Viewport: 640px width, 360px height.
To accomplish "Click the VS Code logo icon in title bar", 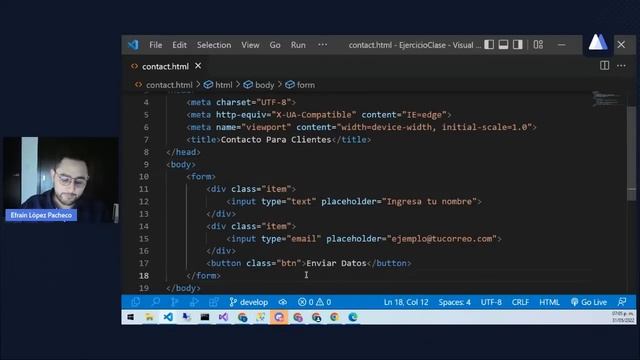I will (x=133, y=44).
